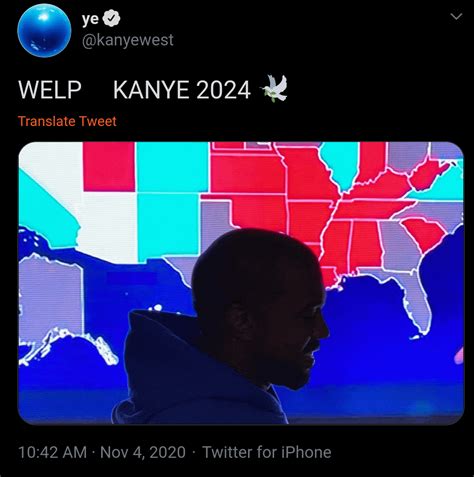Open the @kanyewest handle
474x477 pixels.
pos(127,40)
